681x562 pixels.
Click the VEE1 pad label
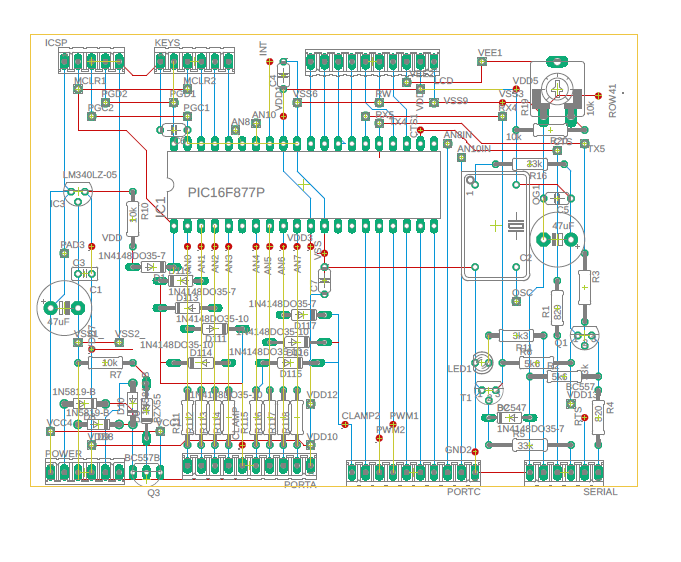[x=490, y=53]
